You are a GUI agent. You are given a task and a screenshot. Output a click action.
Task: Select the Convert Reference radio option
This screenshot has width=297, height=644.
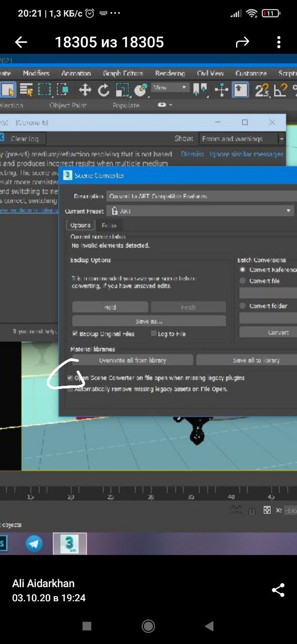click(x=243, y=270)
